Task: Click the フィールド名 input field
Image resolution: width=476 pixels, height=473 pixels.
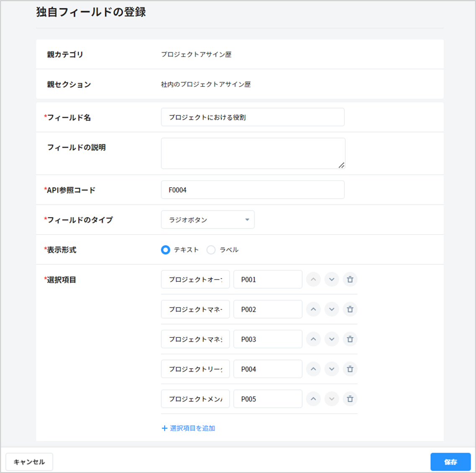Action: (x=252, y=117)
